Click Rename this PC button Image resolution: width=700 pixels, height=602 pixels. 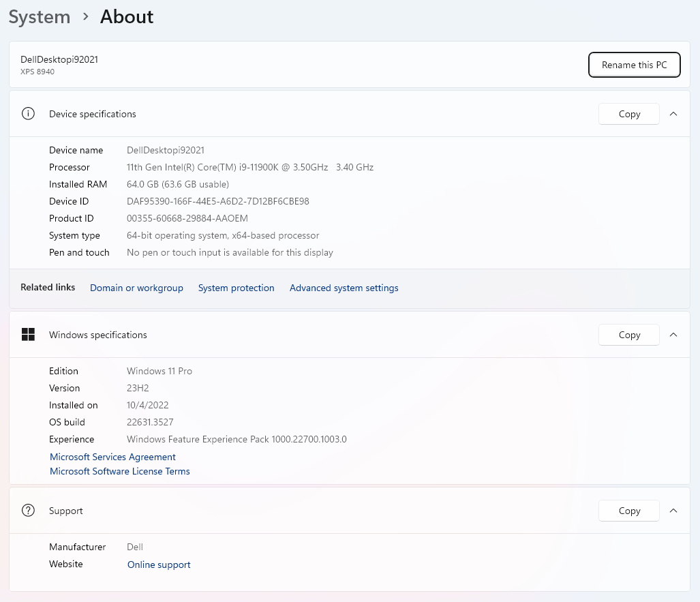point(634,65)
